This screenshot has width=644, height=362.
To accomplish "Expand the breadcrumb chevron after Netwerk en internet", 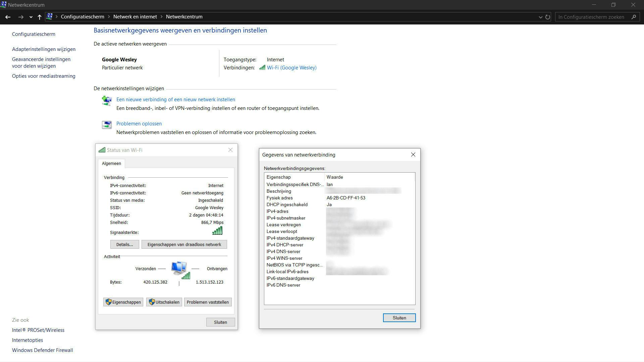I will point(161,17).
